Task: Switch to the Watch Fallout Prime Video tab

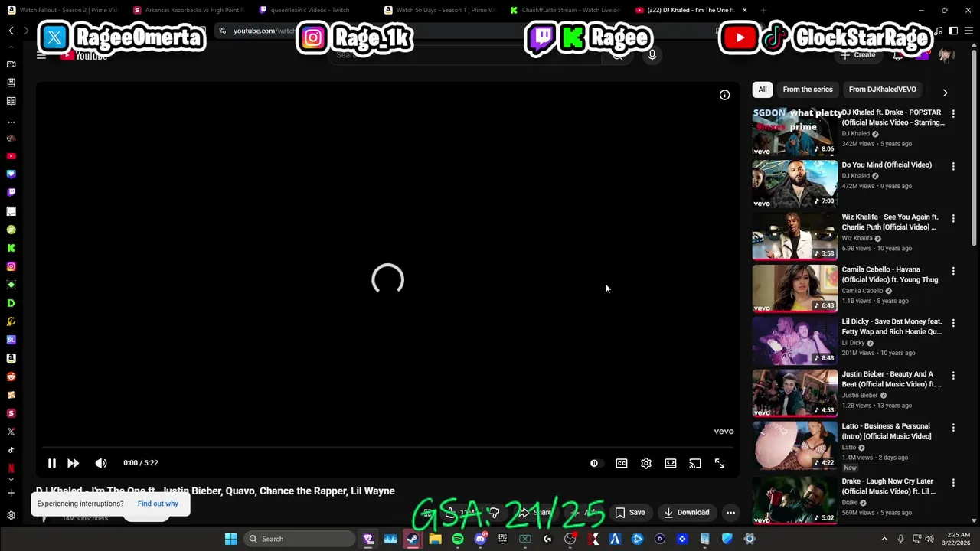Action: (x=64, y=10)
